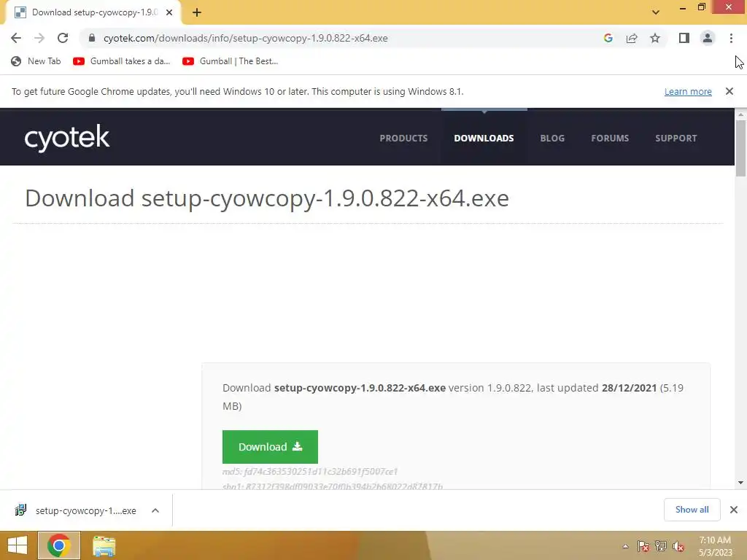
Task: Click the forward navigation arrow
Action: (39, 38)
